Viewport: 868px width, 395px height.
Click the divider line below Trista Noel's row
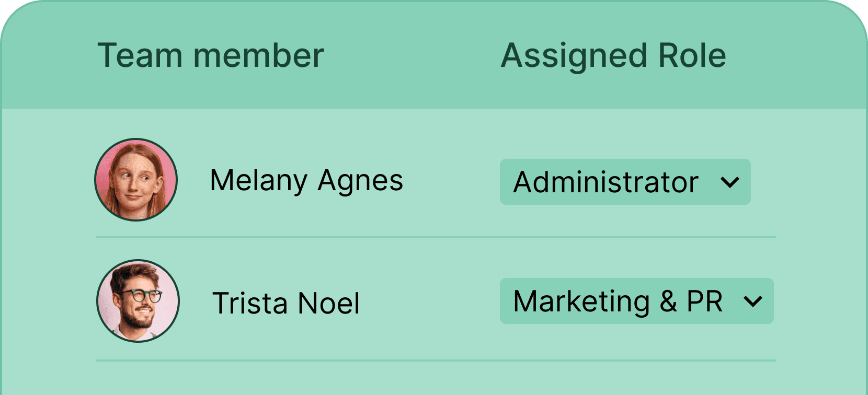pos(436,361)
